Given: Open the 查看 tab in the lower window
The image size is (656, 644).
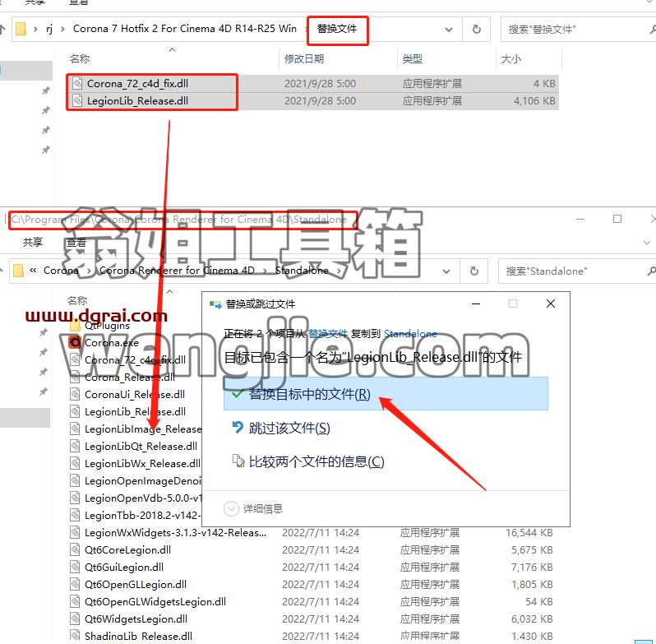Looking at the screenshot, I should click(x=76, y=242).
